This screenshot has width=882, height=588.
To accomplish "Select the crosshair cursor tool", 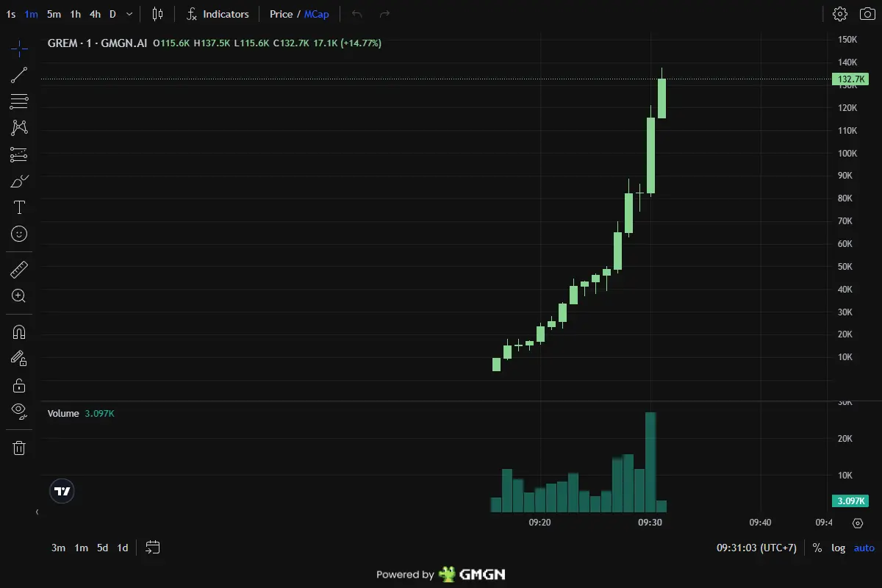I will [x=19, y=49].
